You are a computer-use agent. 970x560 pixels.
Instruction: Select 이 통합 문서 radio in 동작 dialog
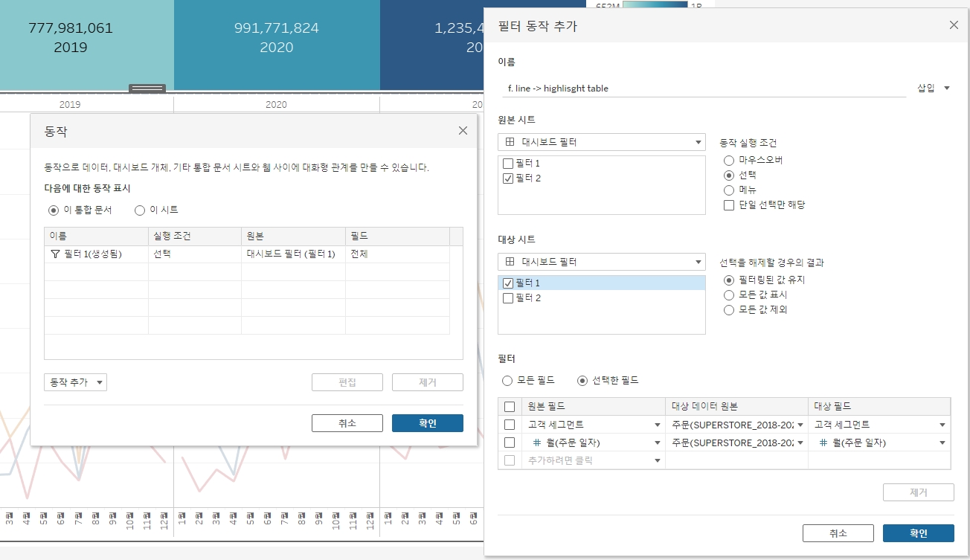pos(54,210)
